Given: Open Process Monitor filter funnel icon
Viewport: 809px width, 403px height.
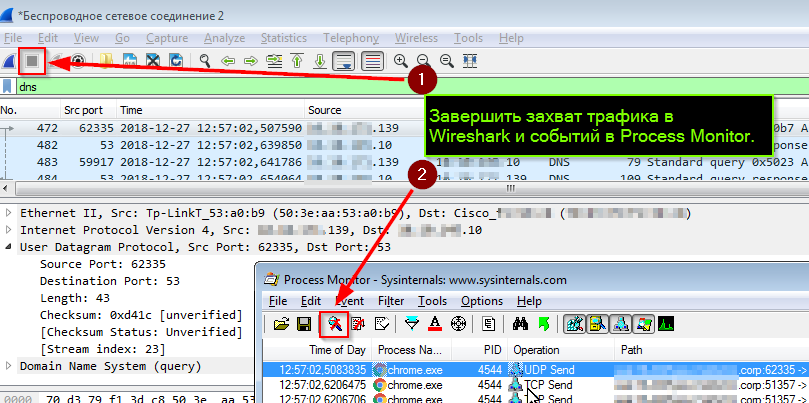Looking at the screenshot, I should (412, 324).
